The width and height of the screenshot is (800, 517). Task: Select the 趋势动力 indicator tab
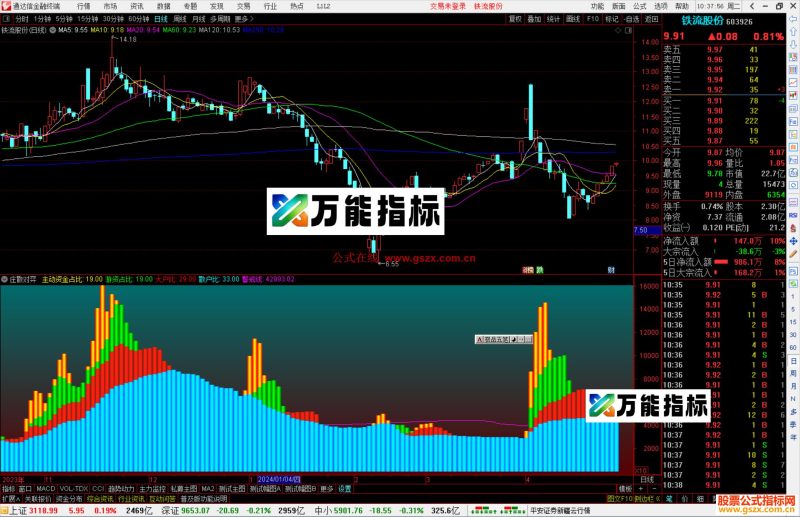coord(121,488)
